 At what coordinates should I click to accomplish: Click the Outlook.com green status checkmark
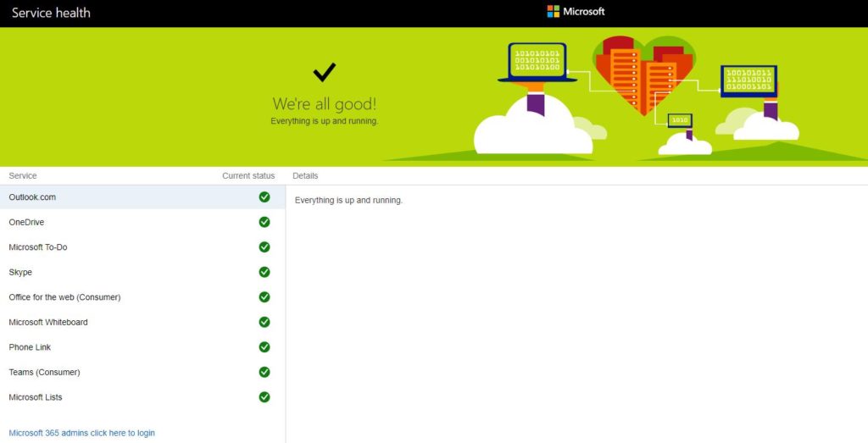pyautogui.click(x=264, y=197)
